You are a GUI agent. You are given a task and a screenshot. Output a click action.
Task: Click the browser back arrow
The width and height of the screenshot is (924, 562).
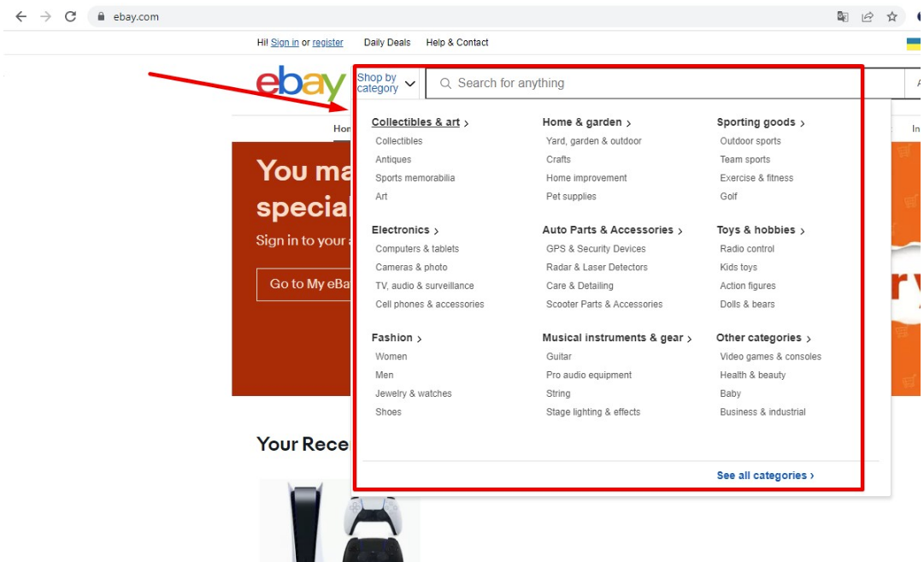coord(20,16)
